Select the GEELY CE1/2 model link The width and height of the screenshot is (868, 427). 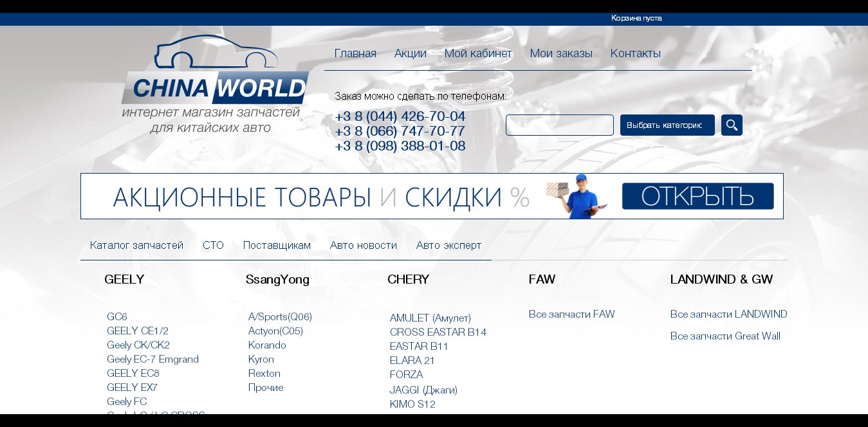[x=138, y=331]
